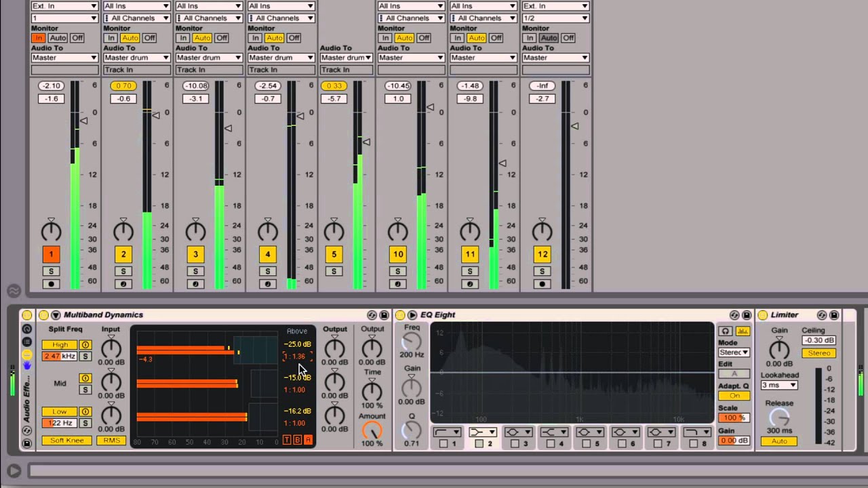Open EQ Eight hot-swap preset icon
This screenshot has width=868, height=488.
pyautogui.click(x=734, y=315)
